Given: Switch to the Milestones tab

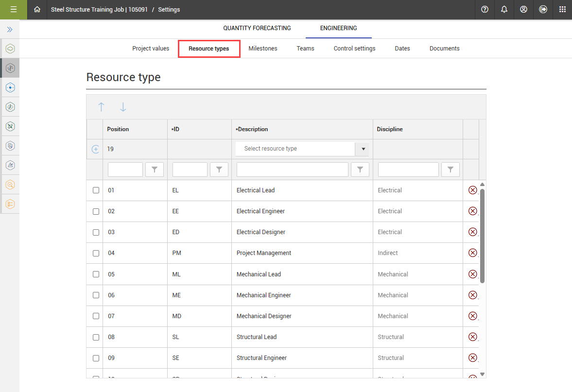Looking at the screenshot, I should 262,49.
